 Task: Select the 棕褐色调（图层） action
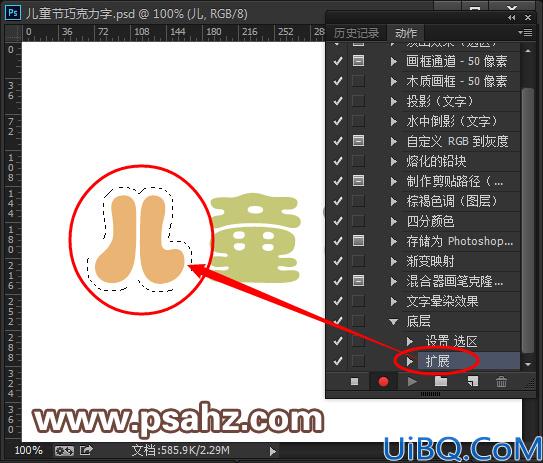pos(452,201)
